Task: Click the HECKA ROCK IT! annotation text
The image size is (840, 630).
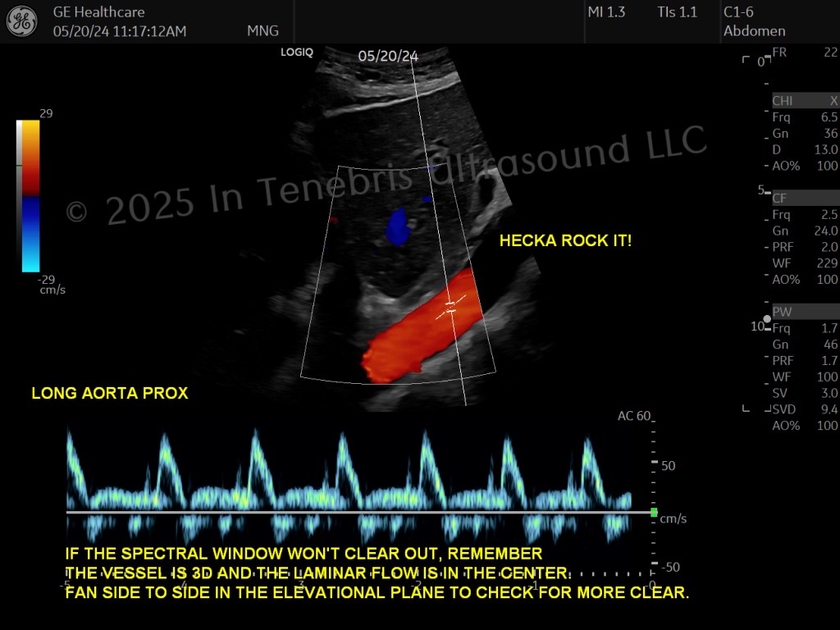Action: [x=565, y=240]
